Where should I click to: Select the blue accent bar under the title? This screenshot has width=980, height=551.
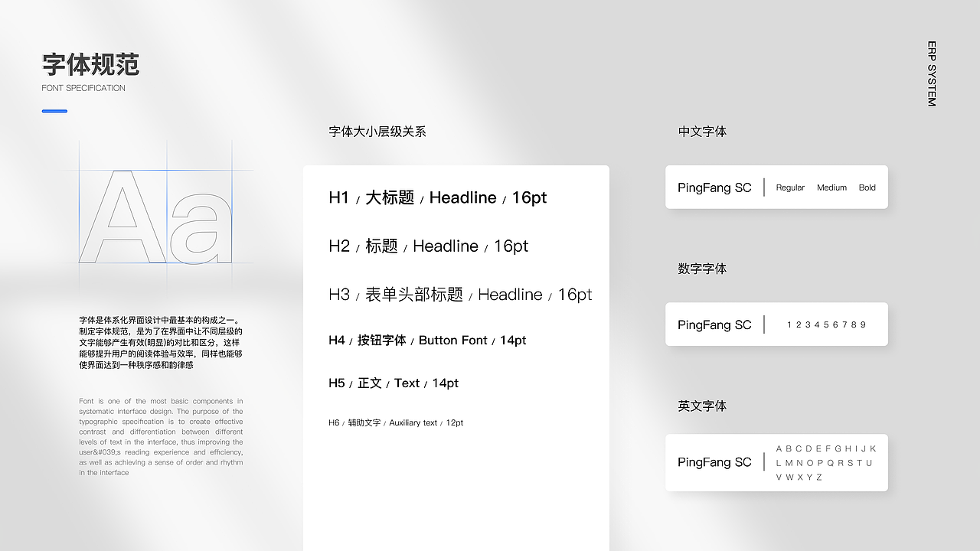point(54,111)
